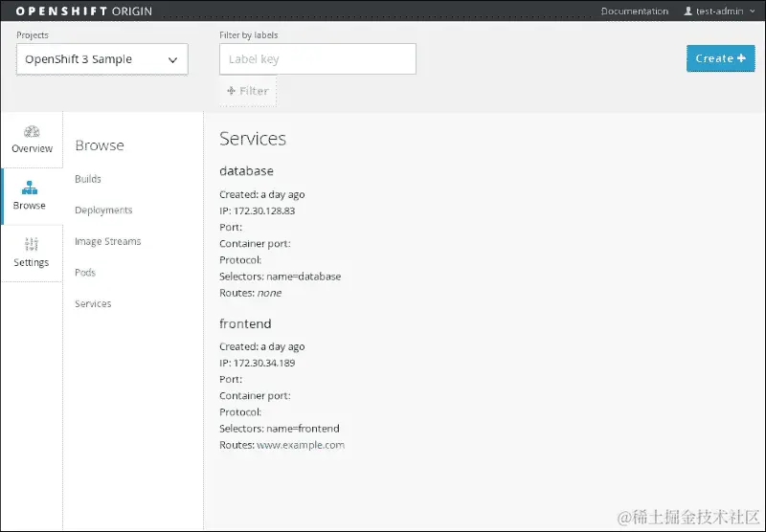Expand the test-admin user menu arrow
Screen dimensions: 766x532
click(753, 11)
